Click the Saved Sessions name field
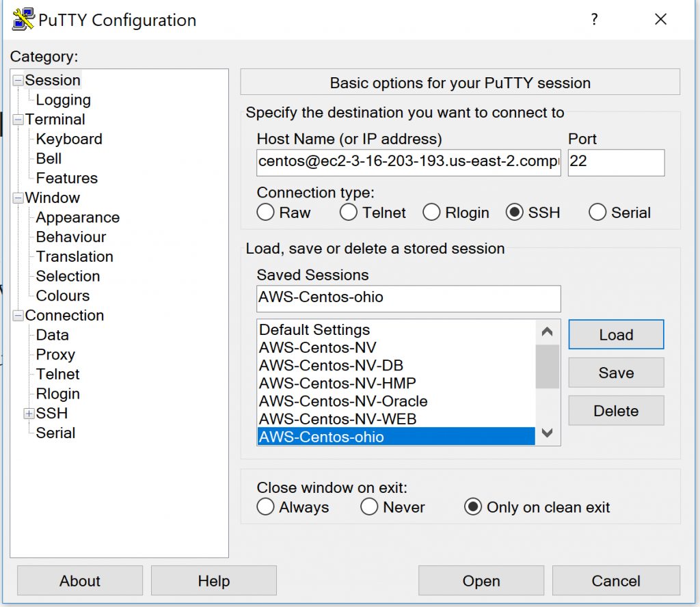The image size is (700, 607). coord(409,299)
